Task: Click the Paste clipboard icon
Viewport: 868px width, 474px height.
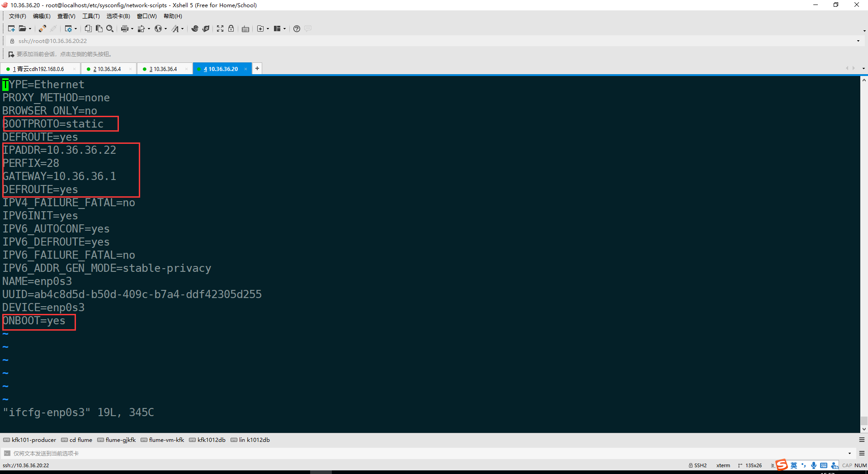Action: 99,28
